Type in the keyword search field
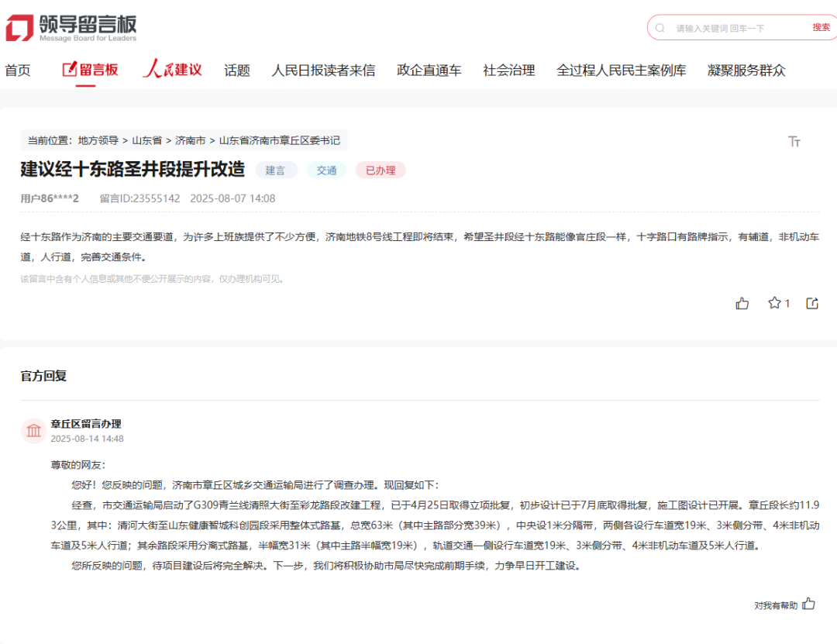This screenshot has width=837, height=644. click(x=736, y=28)
